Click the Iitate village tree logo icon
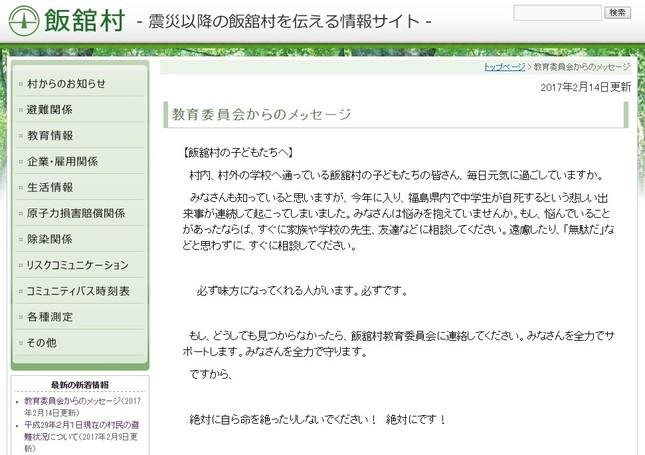The width and height of the screenshot is (645, 455). click(24, 21)
